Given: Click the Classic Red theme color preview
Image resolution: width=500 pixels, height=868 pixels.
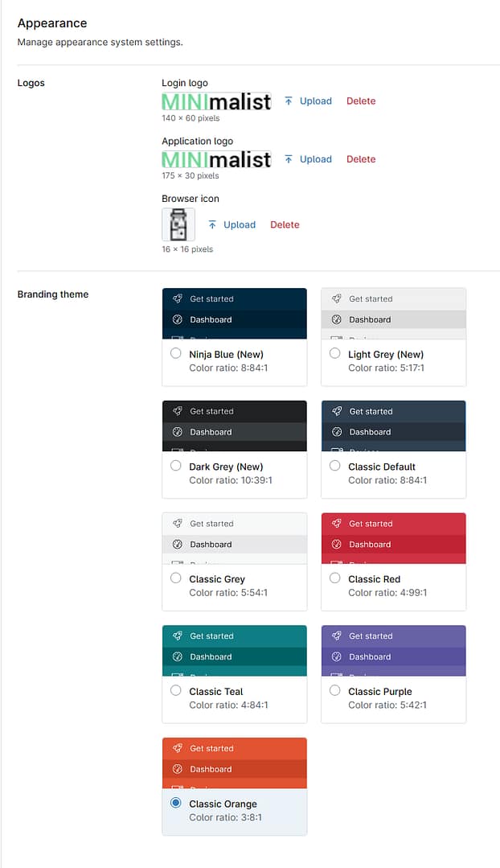Looking at the screenshot, I should (393, 538).
